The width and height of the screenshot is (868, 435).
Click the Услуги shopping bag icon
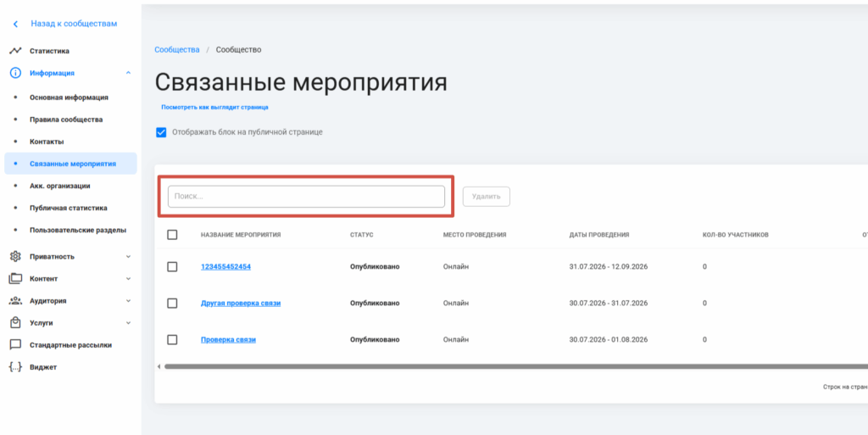coord(15,323)
